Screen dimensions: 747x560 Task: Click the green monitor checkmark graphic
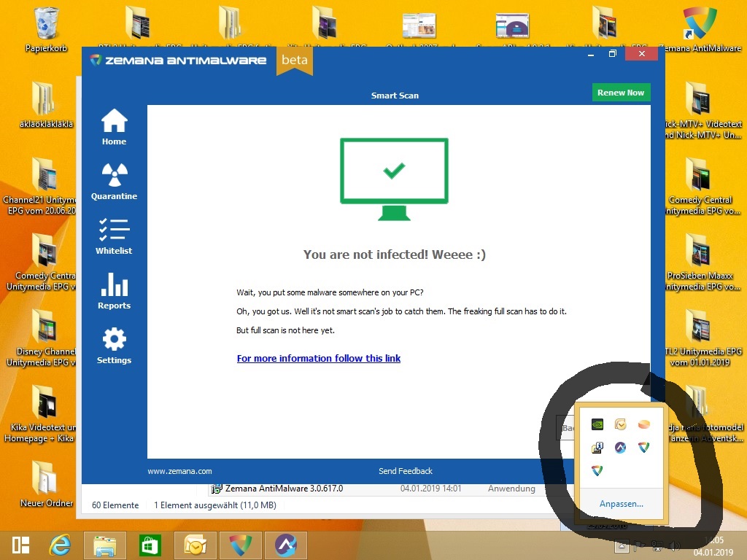coord(394,179)
